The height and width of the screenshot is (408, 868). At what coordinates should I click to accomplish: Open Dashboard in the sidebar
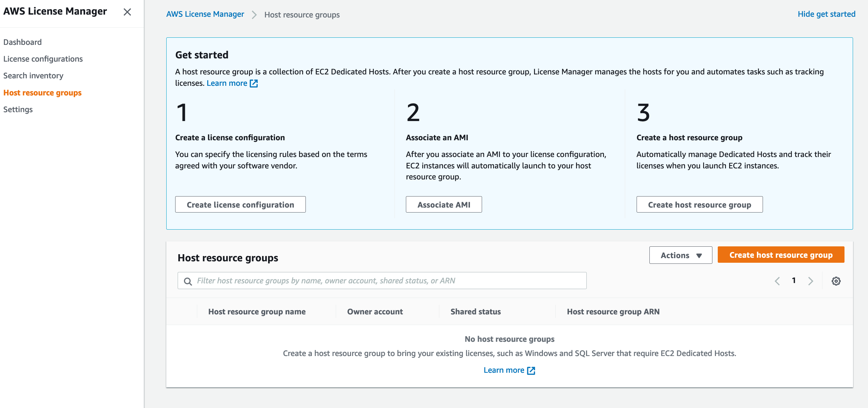[x=22, y=42]
